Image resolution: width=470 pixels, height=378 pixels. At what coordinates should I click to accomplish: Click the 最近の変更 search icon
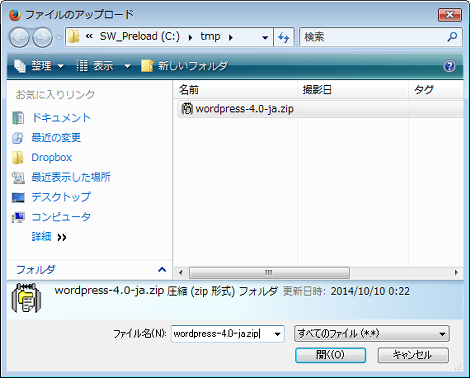pyautogui.click(x=18, y=138)
